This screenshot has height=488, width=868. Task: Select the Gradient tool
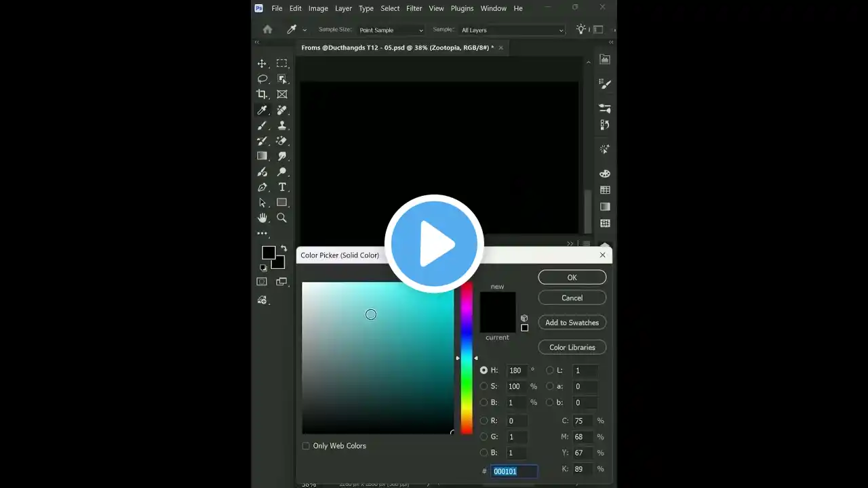point(262,156)
